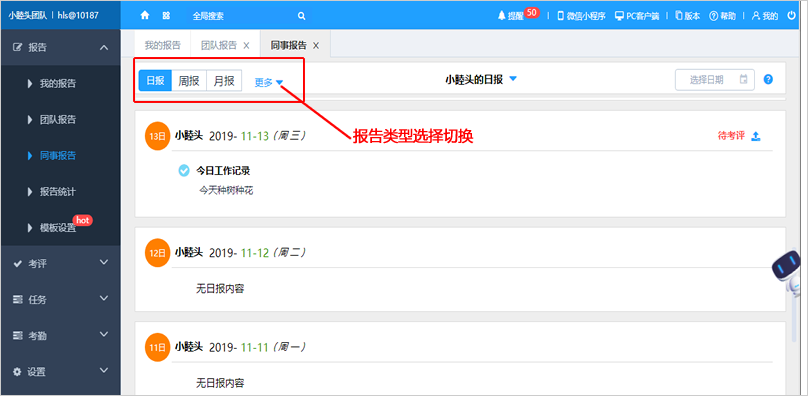
Task: Click the 2019-11-11 report date
Action: (239, 348)
